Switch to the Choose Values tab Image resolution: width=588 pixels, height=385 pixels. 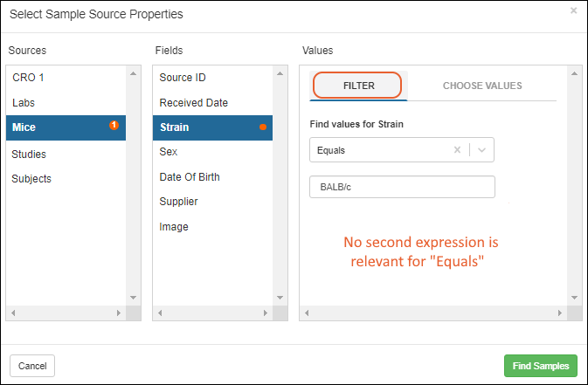coord(482,86)
